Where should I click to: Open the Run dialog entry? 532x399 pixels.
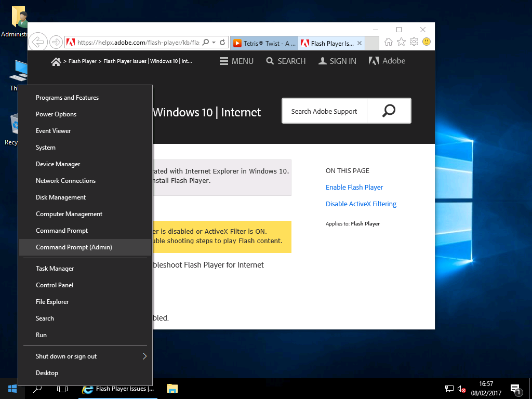click(85, 335)
